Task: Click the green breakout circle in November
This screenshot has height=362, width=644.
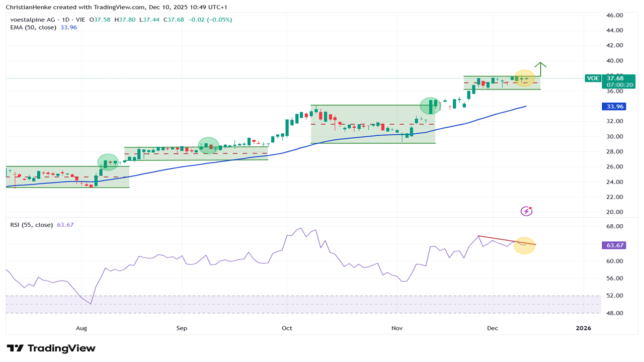Action: (x=430, y=106)
